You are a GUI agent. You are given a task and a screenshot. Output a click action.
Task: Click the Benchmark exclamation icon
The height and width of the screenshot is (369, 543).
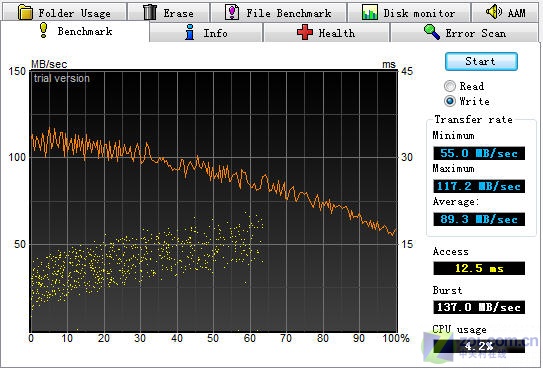(x=43, y=30)
